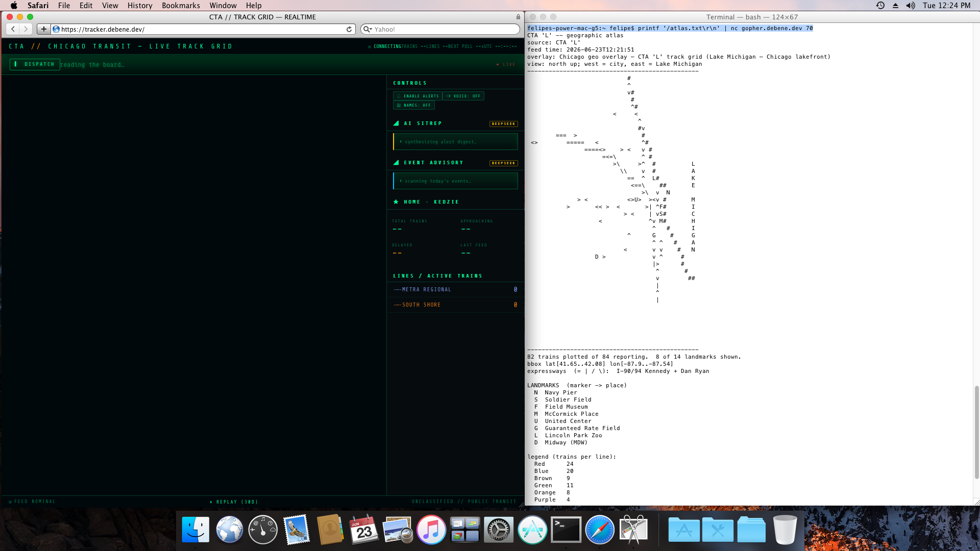980x551 pixels.
Task: Click the LIVE indicator in dispatch bar
Action: [x=506, y=65]
